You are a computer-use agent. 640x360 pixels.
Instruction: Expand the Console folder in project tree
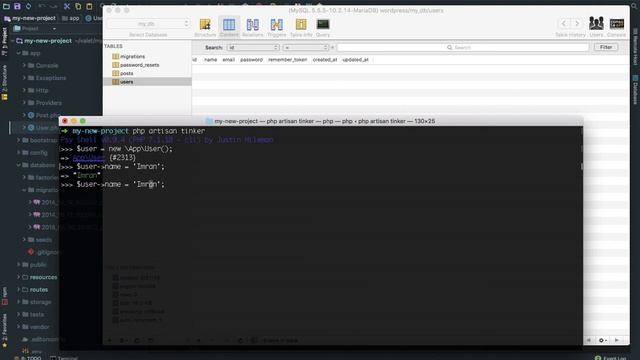(24, 65)
